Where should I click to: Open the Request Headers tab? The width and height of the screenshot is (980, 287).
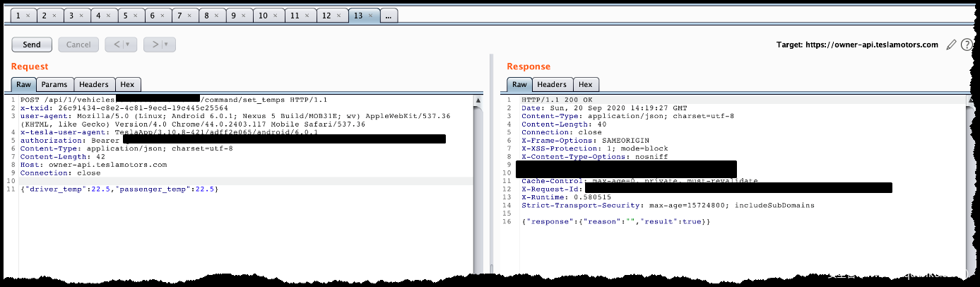94,85
